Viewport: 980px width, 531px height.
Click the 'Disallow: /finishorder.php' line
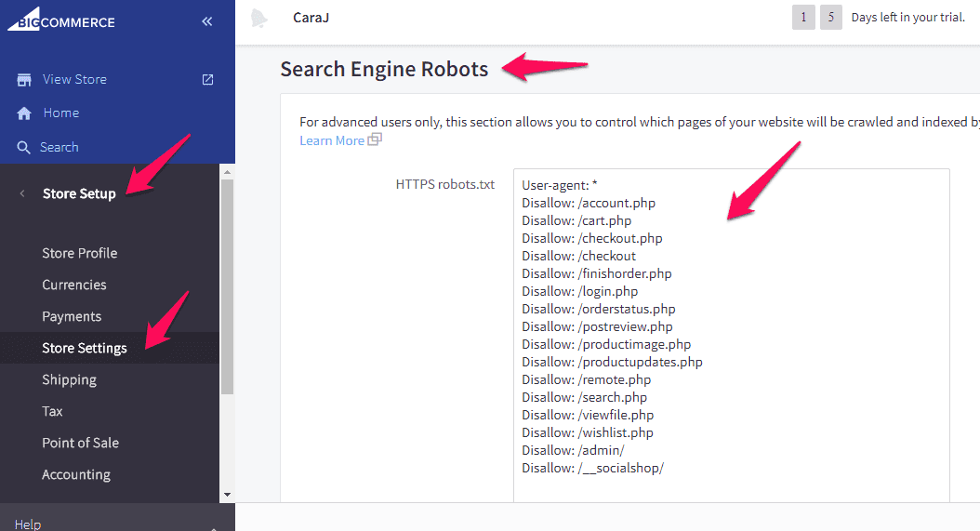[x=597, y=274]
